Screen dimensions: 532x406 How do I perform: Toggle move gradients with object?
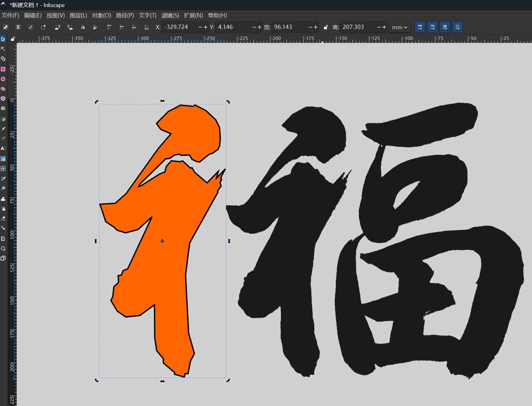coord(445,27)
